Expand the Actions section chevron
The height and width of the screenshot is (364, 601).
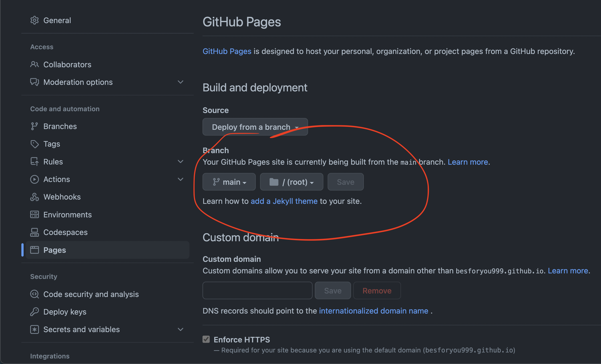(180, 179)
